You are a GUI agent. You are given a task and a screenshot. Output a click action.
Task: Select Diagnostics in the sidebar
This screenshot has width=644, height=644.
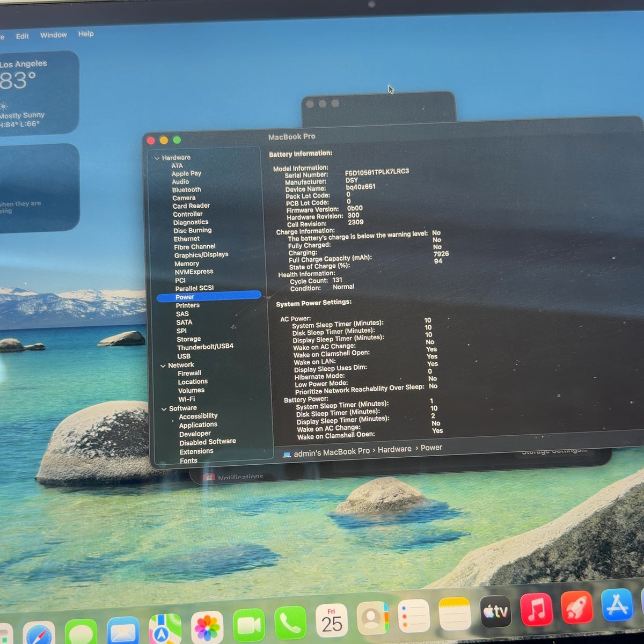coord(191,222)
